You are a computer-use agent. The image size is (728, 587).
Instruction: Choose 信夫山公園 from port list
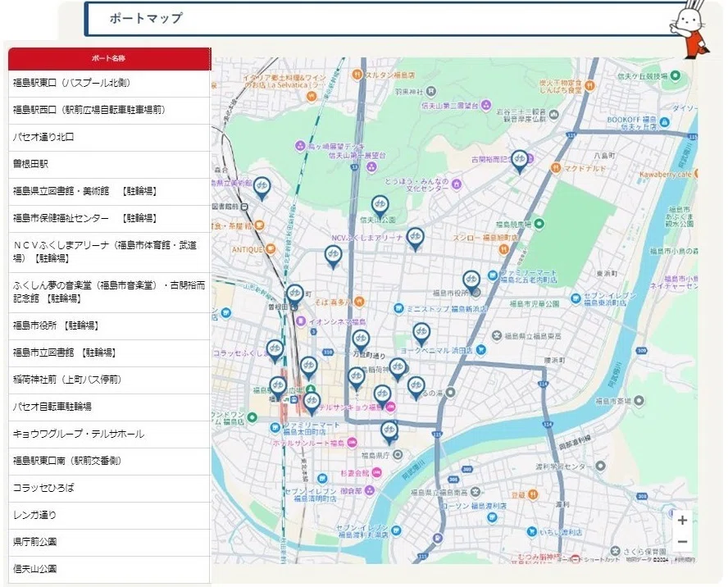(x=109, y=569)
